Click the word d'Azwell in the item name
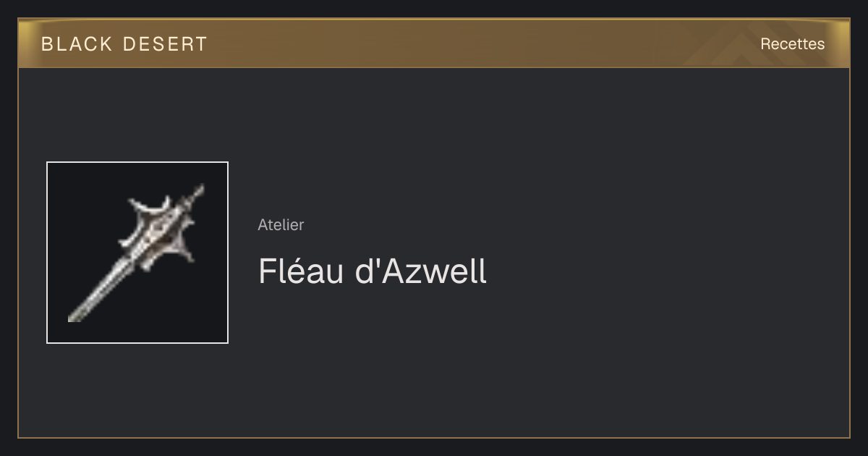Viewport: 868px width, 456px height. pyautogui.click(x=421, y=271)
